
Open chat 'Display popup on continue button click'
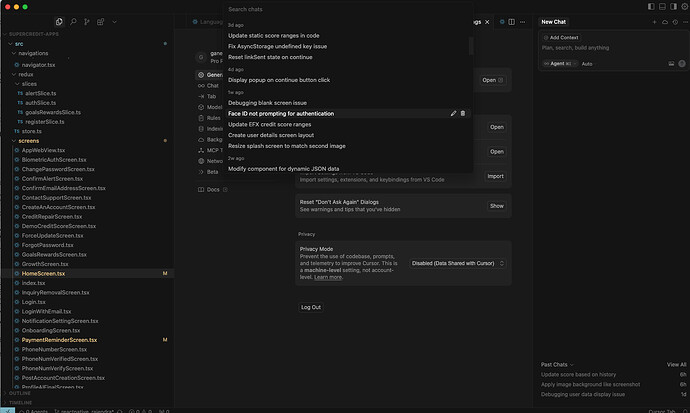[279, 80]
